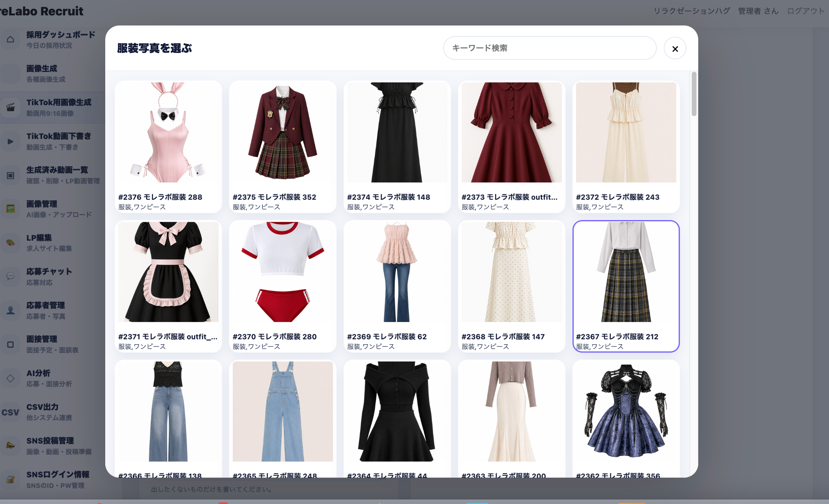The height and width of the screenshot is (504, 829).
Task: Open CSV出力 sidebar entry
Action: [x=53, y=412]
